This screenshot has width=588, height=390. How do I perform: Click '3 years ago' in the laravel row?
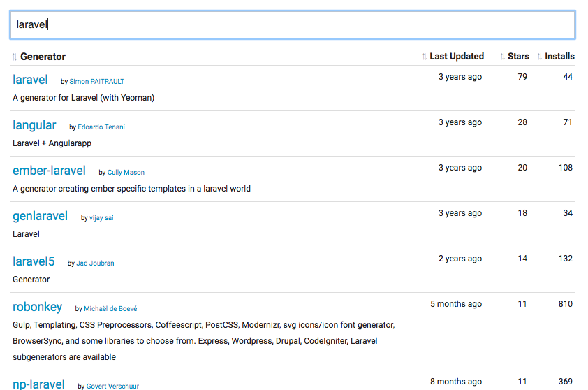[460, 77]
